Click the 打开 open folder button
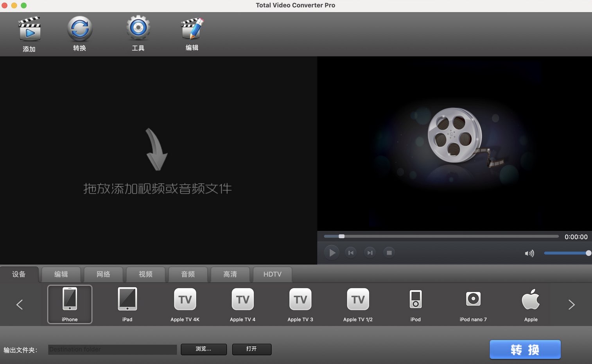This screenshot has height=364, width=592. click(x=251, y=349)
